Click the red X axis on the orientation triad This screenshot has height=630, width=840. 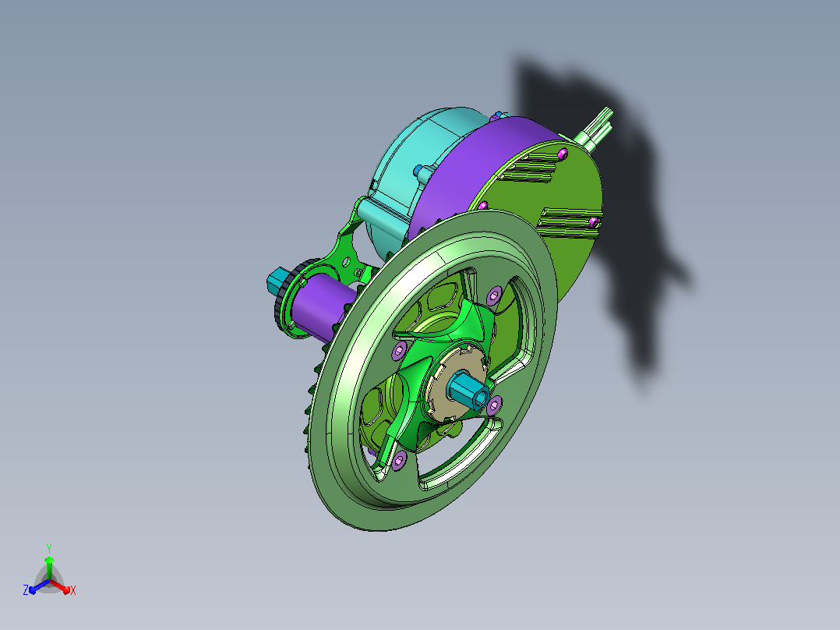(x=63, y=588)
